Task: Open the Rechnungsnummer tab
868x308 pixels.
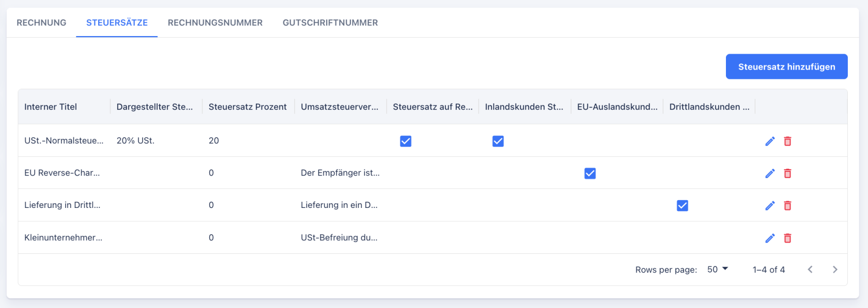Action: tap(215, 23)
